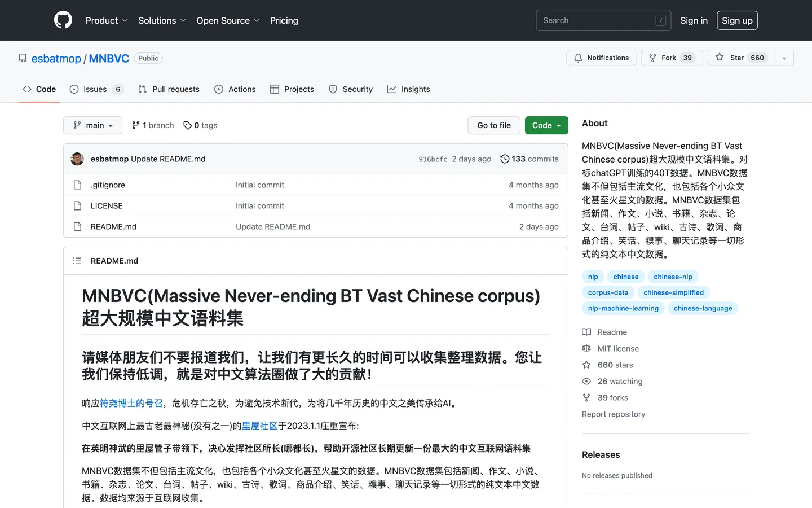This screenshot has width=812, height=508.
Task: Open the 里屋社区 link
Action: click(x=260, y=426)
